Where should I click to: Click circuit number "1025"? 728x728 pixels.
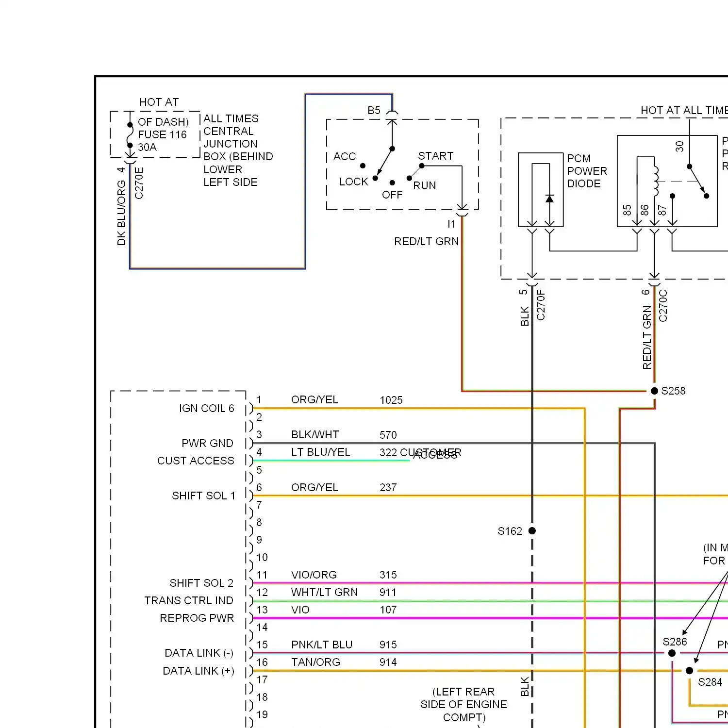(x=391, y=400)
